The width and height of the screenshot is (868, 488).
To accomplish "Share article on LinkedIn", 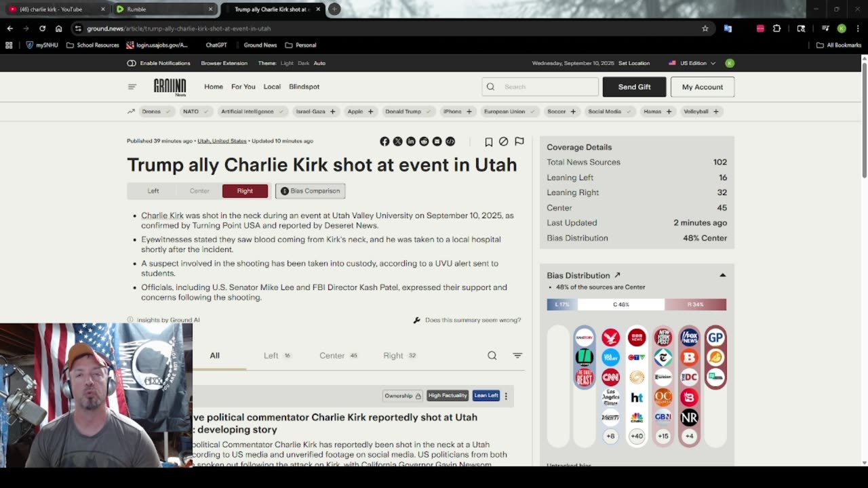I will point(411,142).
